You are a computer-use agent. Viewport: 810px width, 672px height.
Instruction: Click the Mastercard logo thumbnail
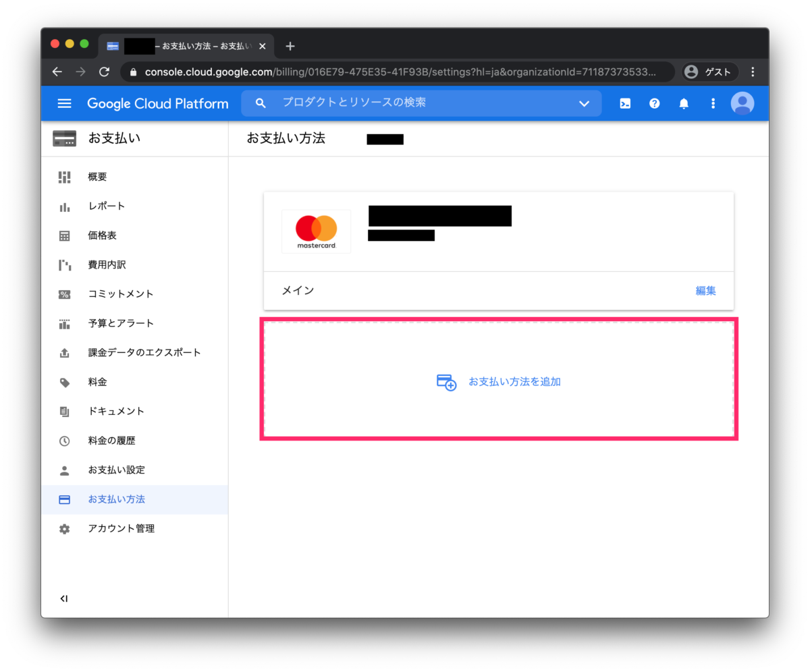coord(315,231)
